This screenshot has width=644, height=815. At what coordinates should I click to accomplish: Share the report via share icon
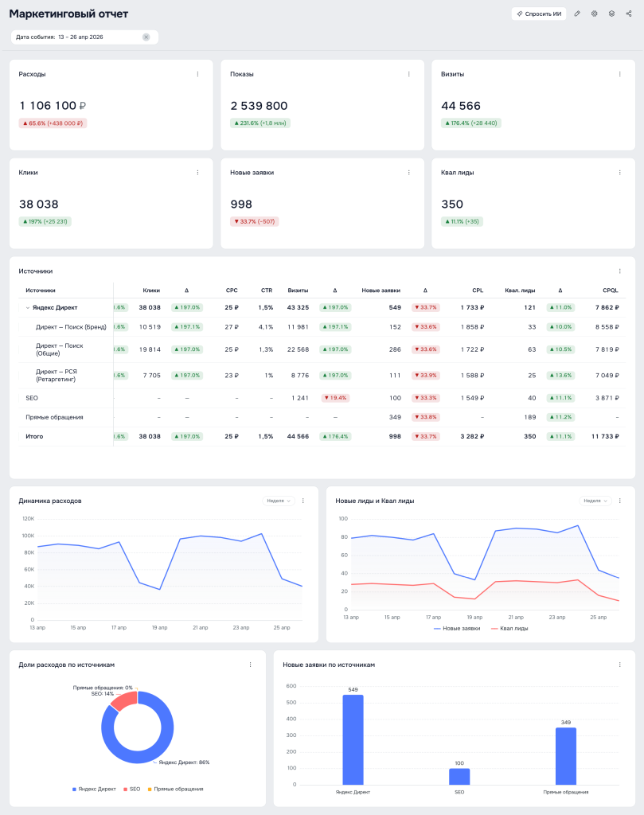click(x=629, y=14)
